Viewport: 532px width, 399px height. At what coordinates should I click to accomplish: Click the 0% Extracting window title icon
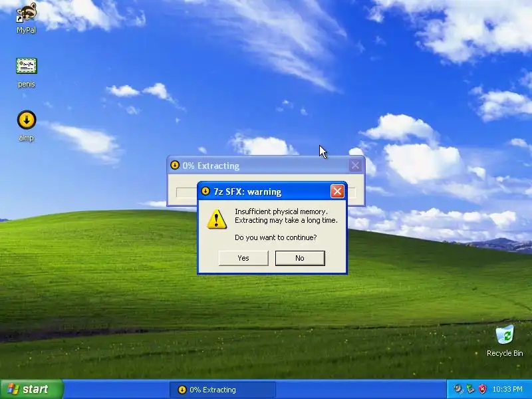click(175, 165)
